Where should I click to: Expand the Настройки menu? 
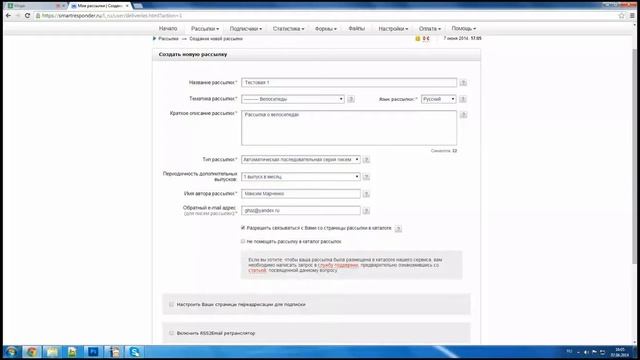pyautogui.click(x=393, y=29)
